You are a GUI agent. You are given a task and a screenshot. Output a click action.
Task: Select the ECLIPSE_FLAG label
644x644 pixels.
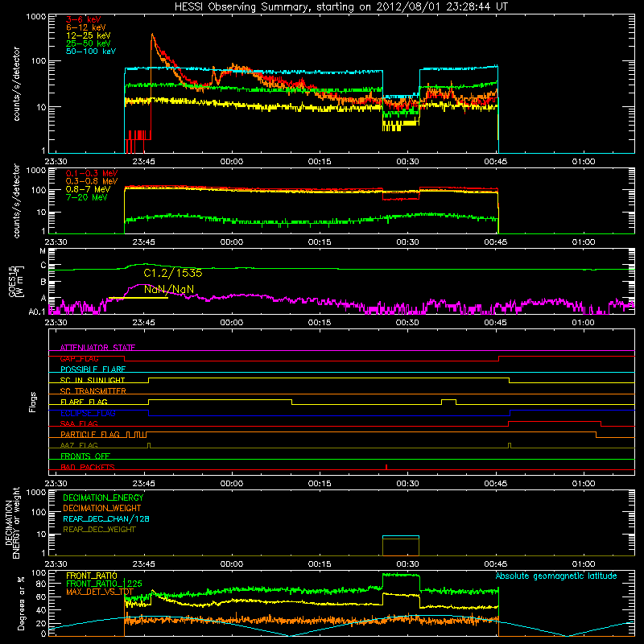(88, 413)
